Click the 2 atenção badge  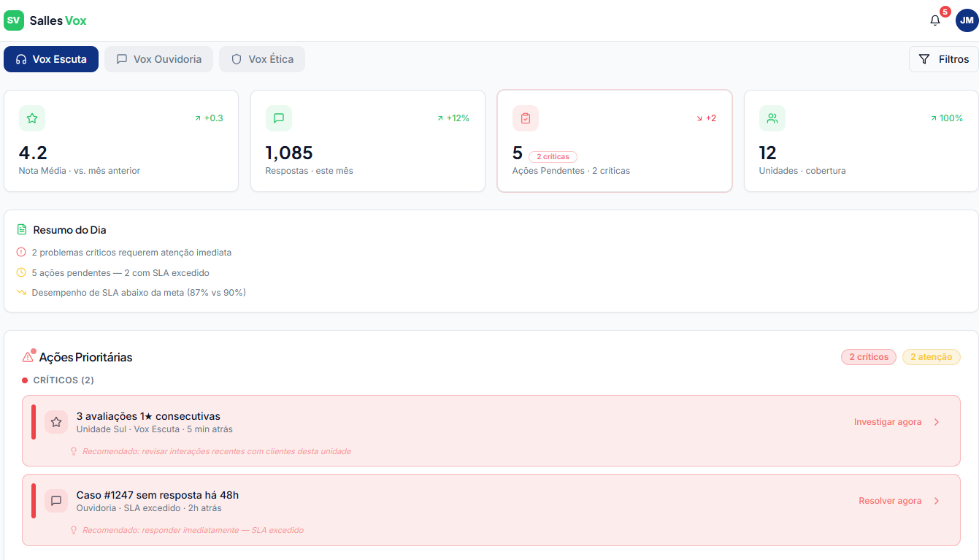[x=932, y=356]
